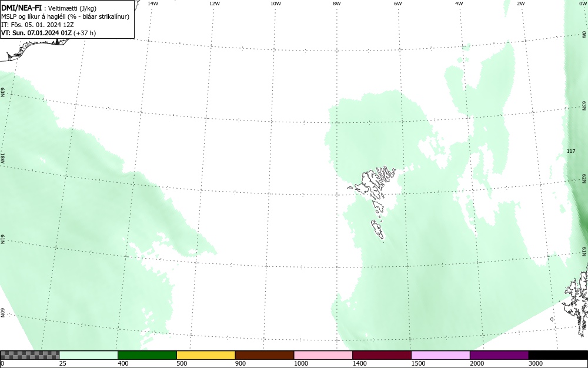Select the dark maroon 1400–1500 legend swatch
Viewport: 588px width, 368px height.
(x=382, y=355)
